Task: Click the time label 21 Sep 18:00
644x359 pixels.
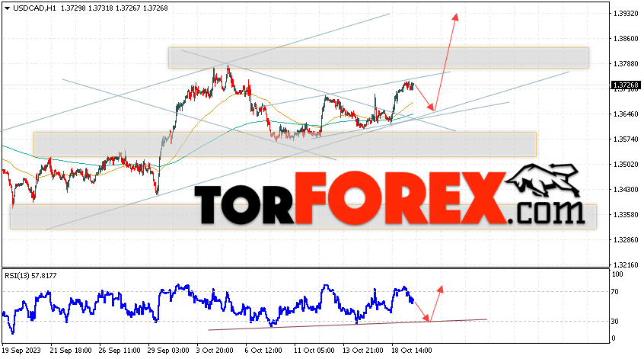Action: coord(71,351)
